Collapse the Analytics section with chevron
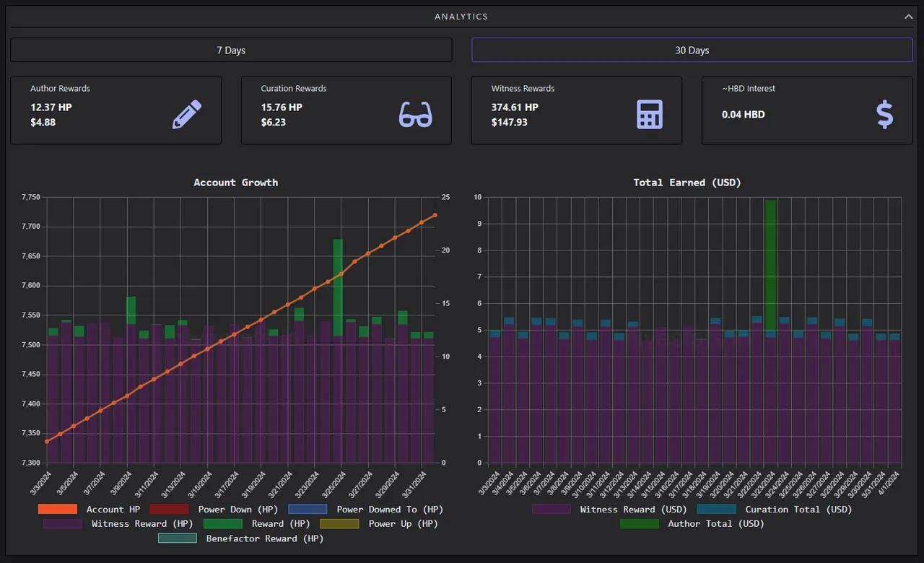 [x=908, y=16]
